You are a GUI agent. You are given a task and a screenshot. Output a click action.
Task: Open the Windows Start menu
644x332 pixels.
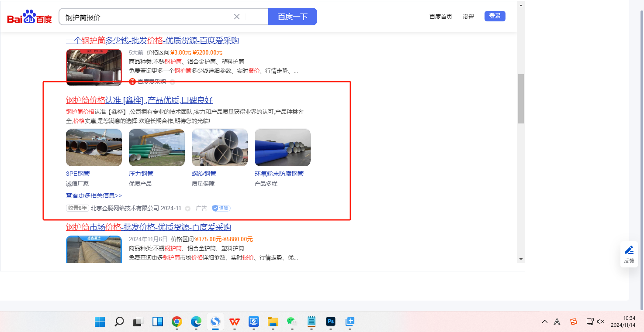(100, 322)
